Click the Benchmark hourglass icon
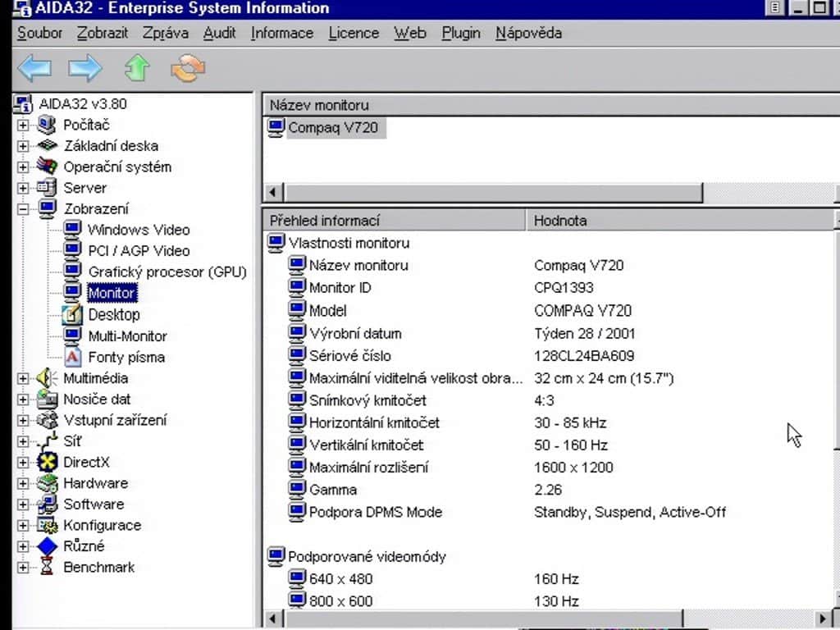Screen dimensions: 840x630 click(47, 567)
